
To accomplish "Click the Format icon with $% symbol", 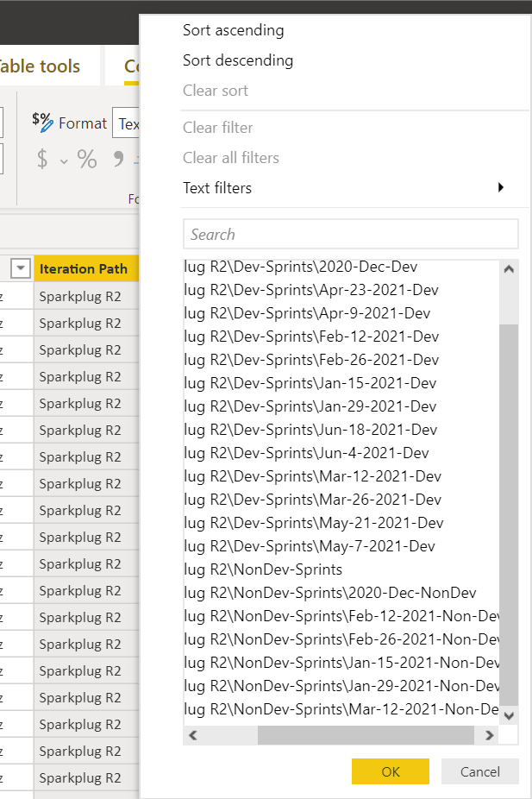I will click(x=43, y=123).
